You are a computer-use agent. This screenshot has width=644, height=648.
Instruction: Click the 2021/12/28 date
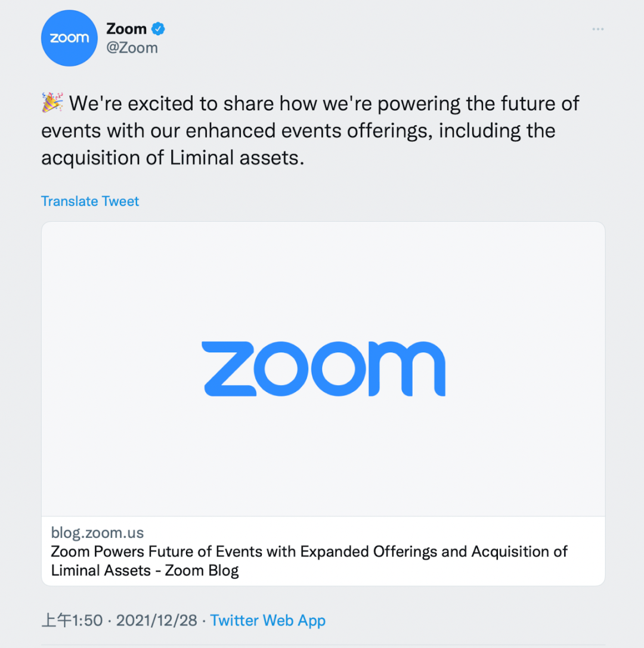pos(156,620)
